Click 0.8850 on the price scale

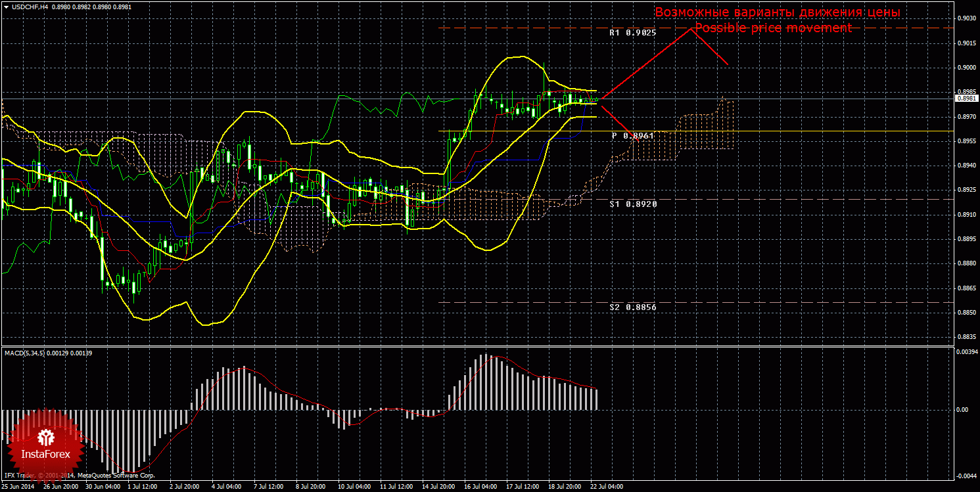point(966,313)
